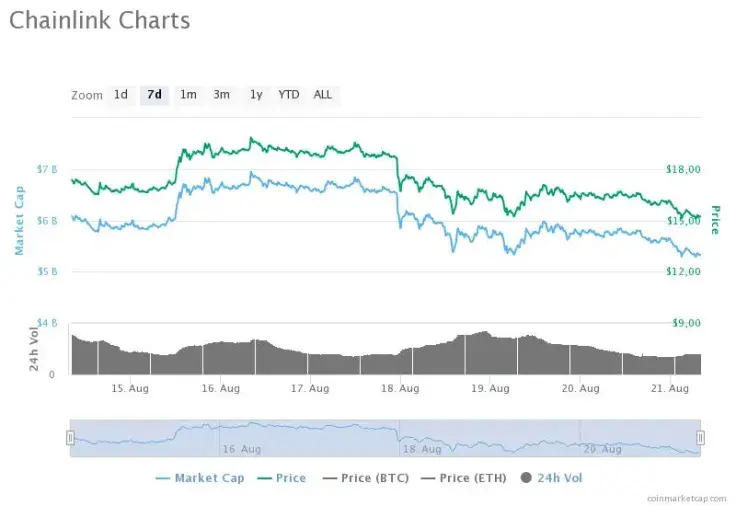This screenshot has height=506, width=736.
Task: Click the 20. Aug x-axis label
Action: tap(581, 388)
